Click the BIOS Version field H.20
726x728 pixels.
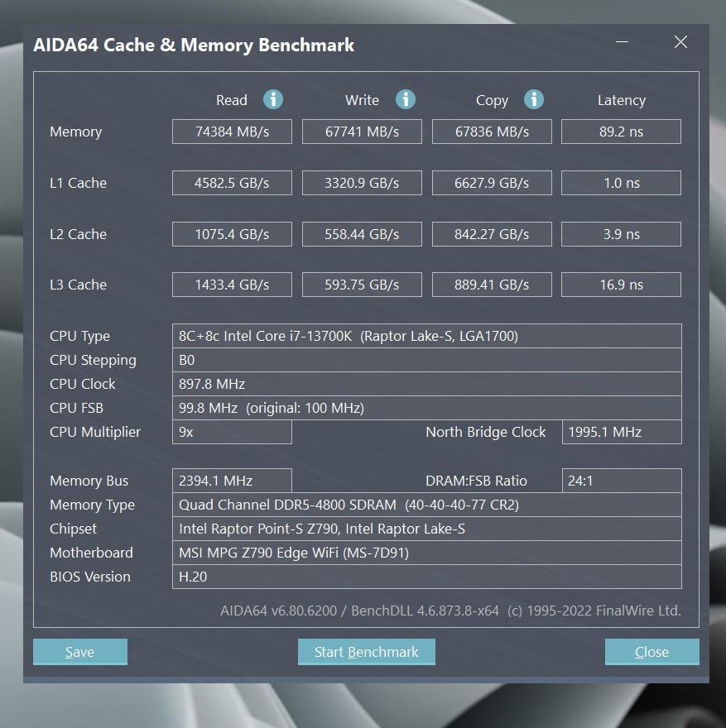427,577
